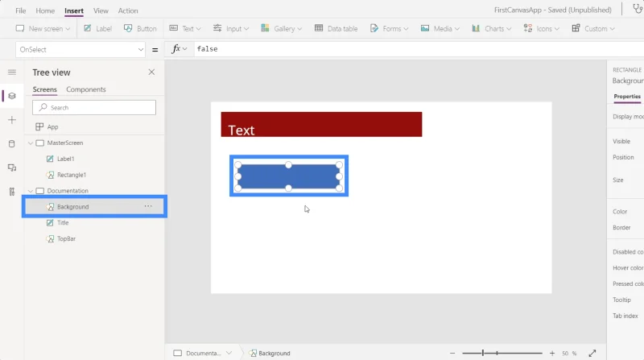This screenshot has width=644, height=360.
Task: Open the Properties tab in right panel
Action: tap(627, 96)
